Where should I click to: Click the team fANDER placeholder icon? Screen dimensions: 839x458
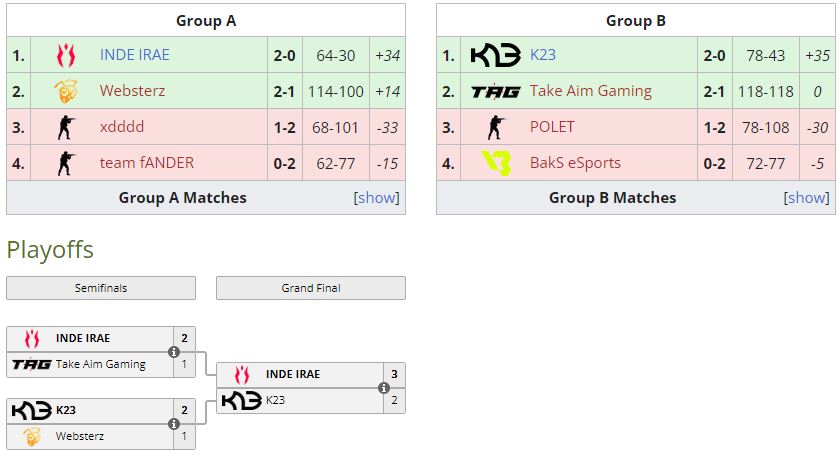pyautogui.click(x=65, y=163)
